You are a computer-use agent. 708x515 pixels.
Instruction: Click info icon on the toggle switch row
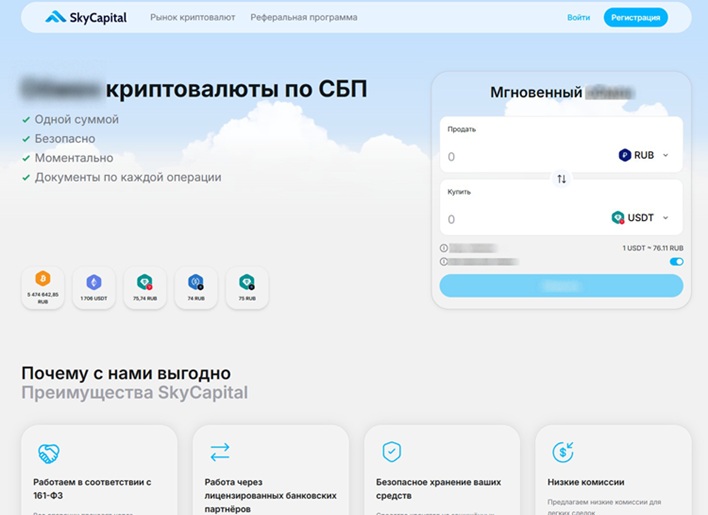pos(444,261)
